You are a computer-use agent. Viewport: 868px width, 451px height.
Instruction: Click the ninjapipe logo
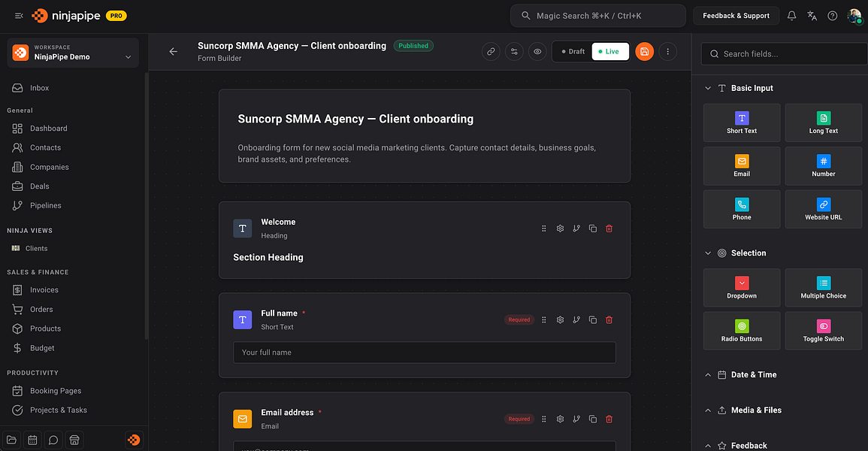pos(66,16)
